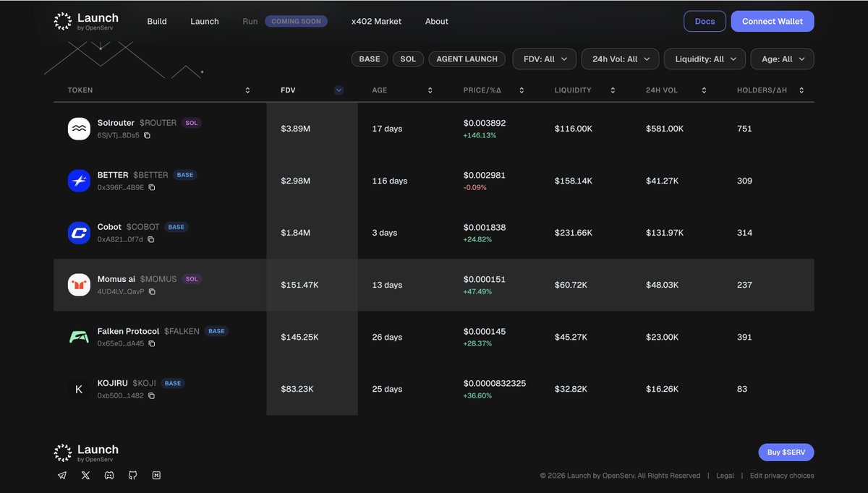Screen dimensions: 868x493
Task: Open the X (Twitter) footer icon
Action: (x=86, y=475)
